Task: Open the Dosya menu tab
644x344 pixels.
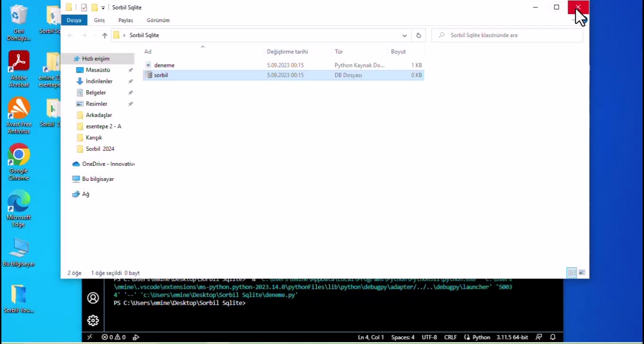Action: 74,20
